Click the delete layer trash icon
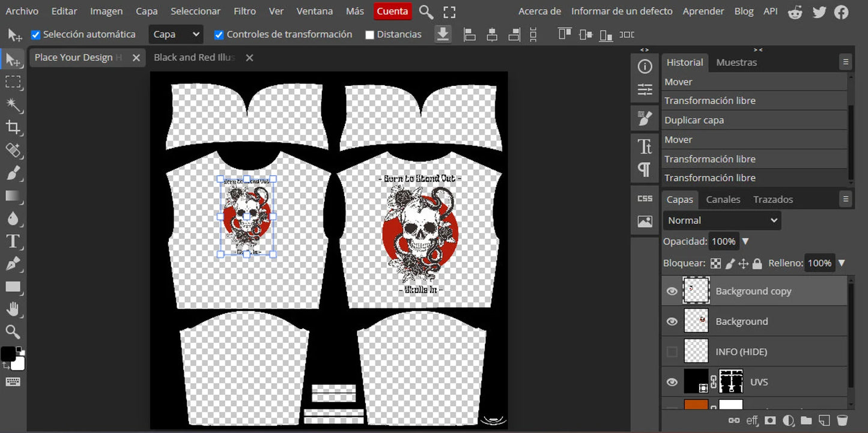This screenshot has height=433, width=868. (842, 420)
